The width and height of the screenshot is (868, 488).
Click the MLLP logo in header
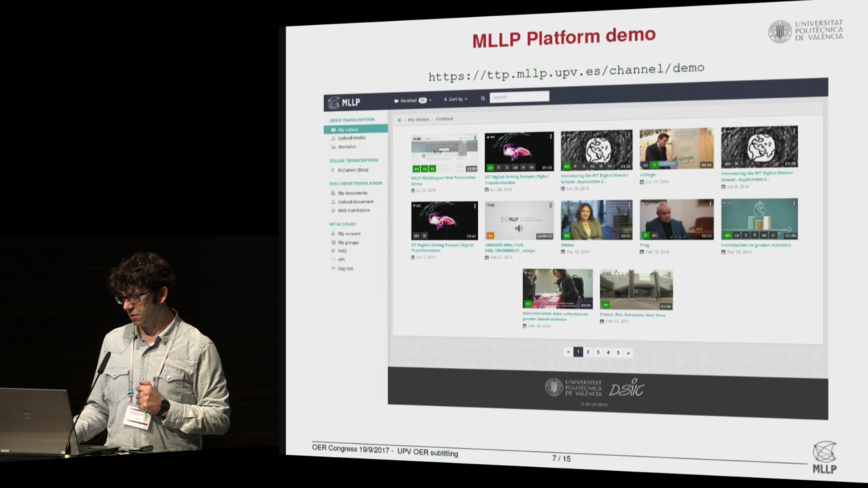[x=344, y=103]
